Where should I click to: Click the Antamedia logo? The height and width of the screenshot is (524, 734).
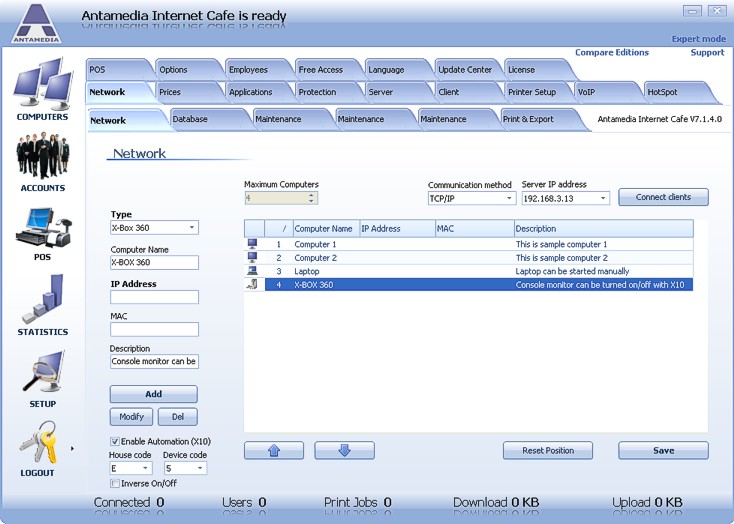coord(36,24)
